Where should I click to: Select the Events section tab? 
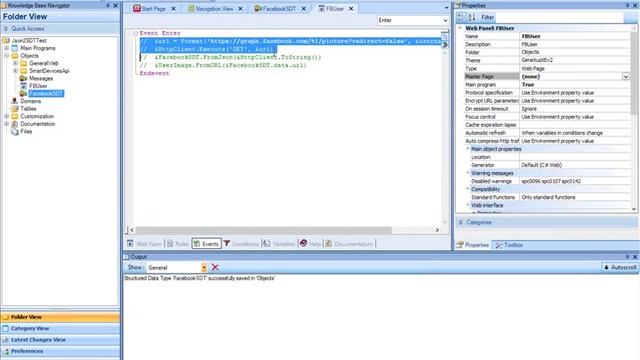coord(207,244)
